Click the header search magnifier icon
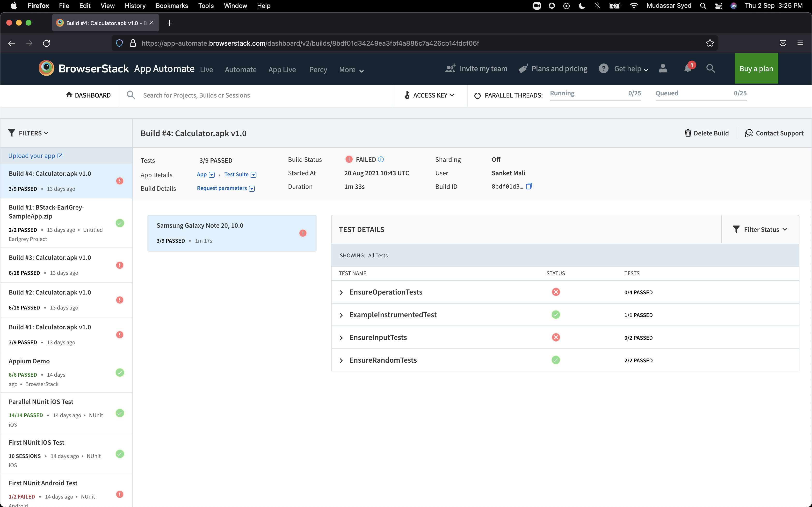 710,68
